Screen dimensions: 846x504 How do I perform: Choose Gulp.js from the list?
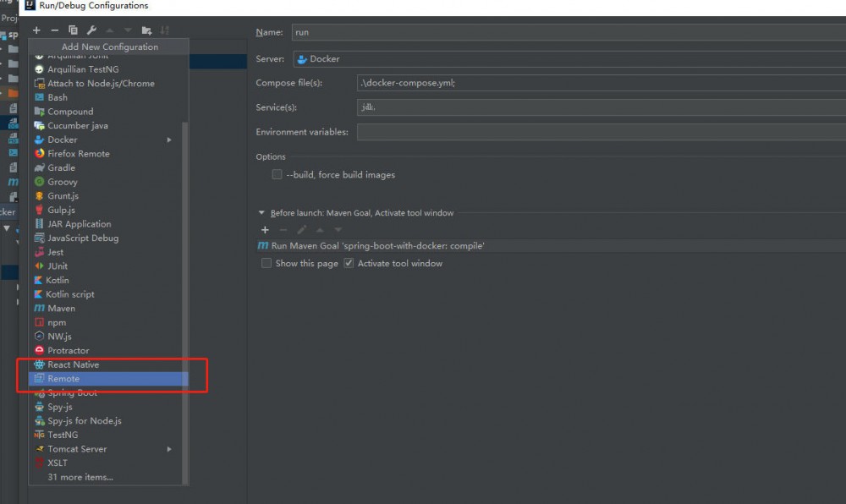(x=108, y=210)
